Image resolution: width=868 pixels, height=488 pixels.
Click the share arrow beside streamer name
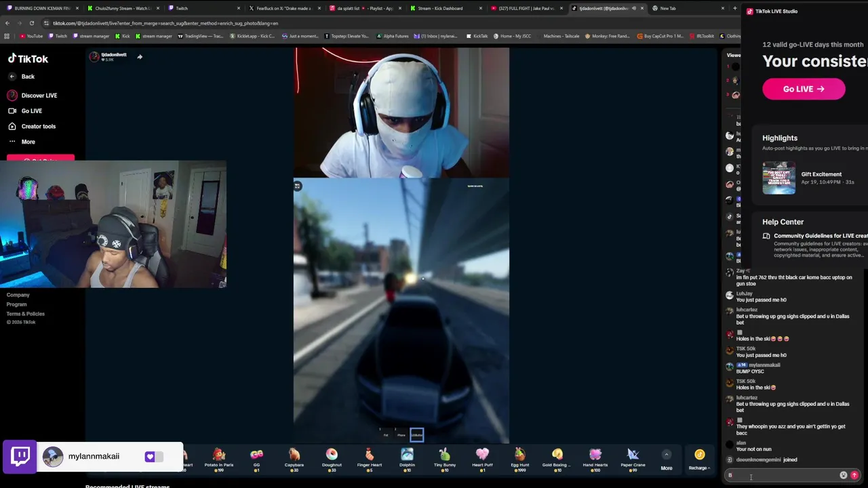(140, 57)
